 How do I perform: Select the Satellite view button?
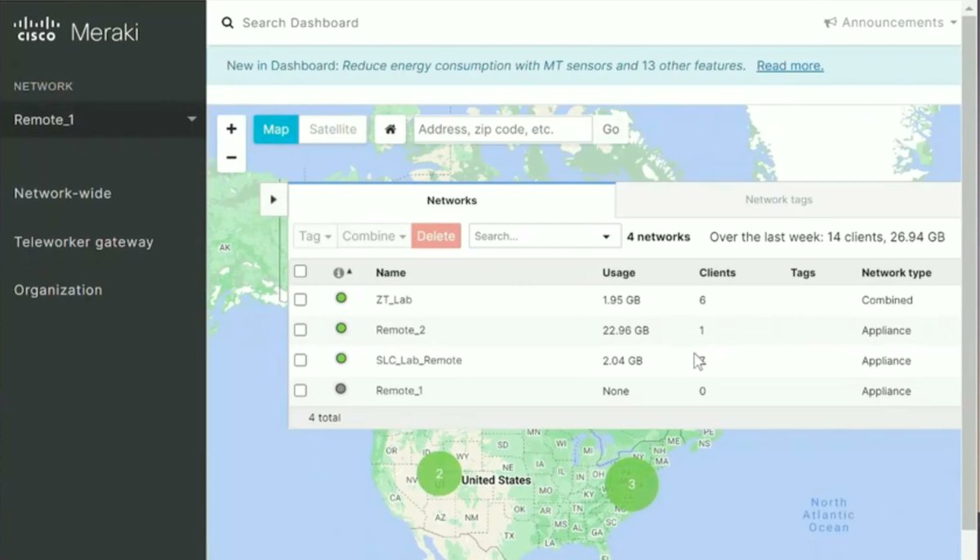click(x=332, y=129)
